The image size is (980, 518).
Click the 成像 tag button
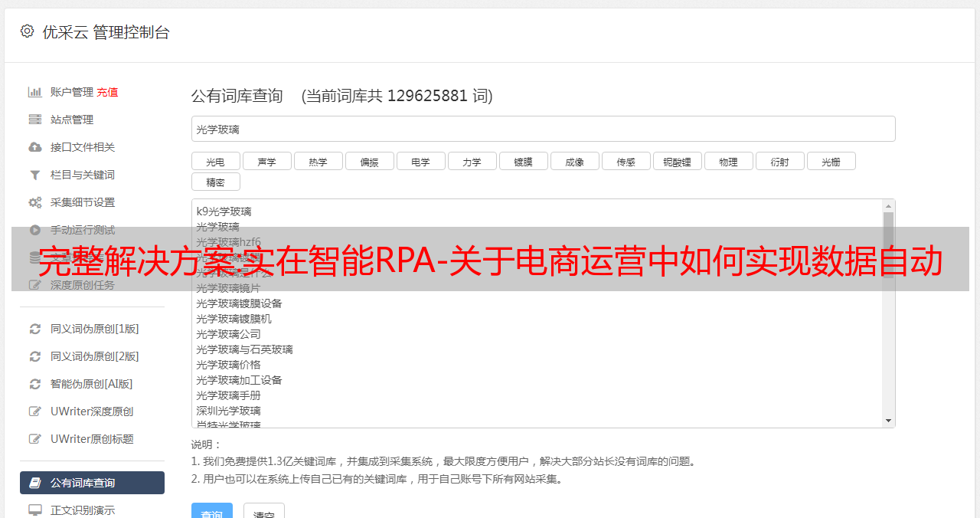coord(575,161)
